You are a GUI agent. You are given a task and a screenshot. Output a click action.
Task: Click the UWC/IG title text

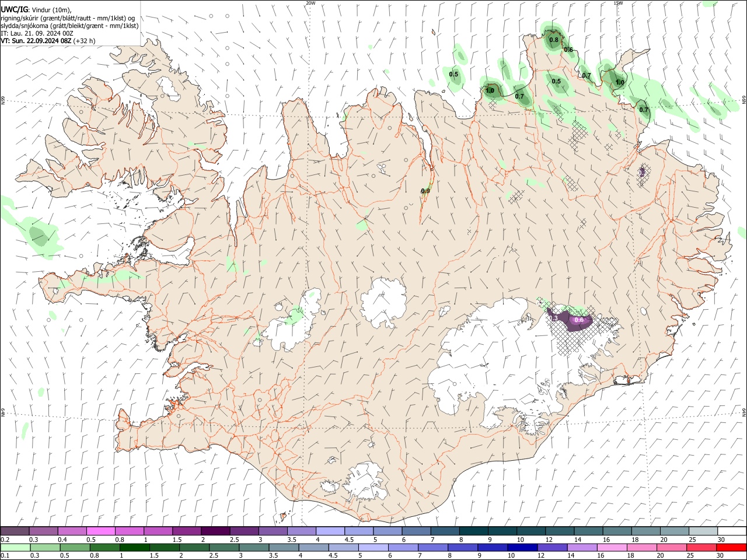pyautogui.click(x=15, y=9)
